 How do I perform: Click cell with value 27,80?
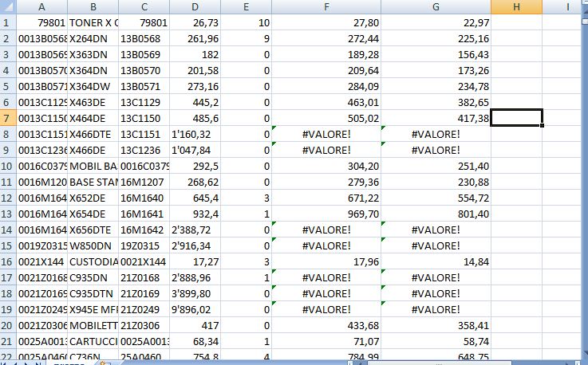coord(326,22)
